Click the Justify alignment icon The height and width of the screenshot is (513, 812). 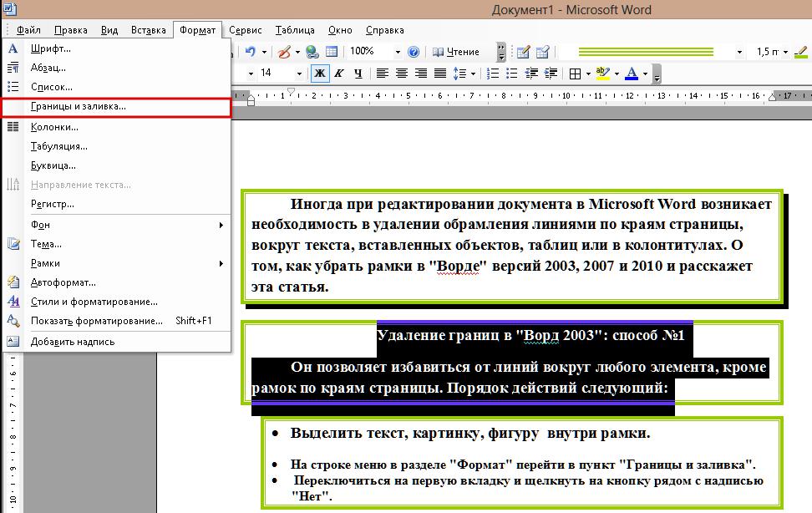(439, 74)
